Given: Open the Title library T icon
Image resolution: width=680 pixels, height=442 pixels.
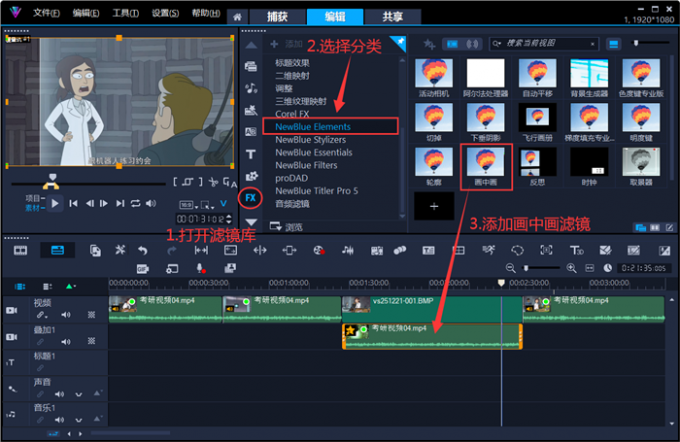Looking at the screenshot, I should point(250,154).
